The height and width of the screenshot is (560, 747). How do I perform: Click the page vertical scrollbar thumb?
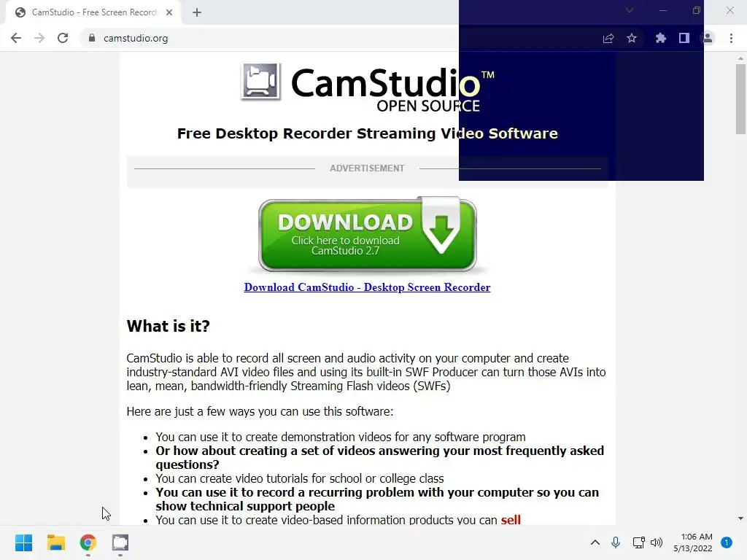740,99
